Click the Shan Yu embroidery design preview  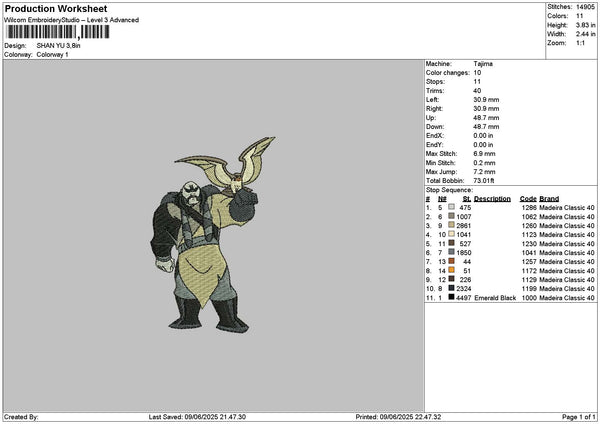click(x=213, y=235)
